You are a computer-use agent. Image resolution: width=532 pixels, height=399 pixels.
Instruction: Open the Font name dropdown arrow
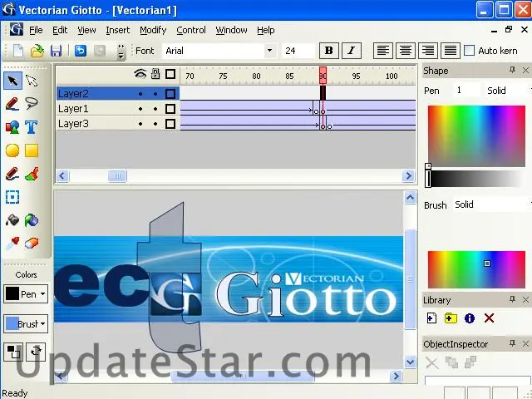[269, 51]
